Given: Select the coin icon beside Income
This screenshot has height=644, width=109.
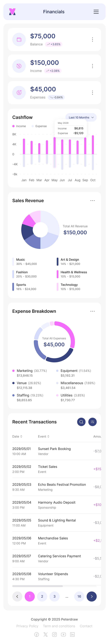Looking at the screenshot, I should [19, 66].
